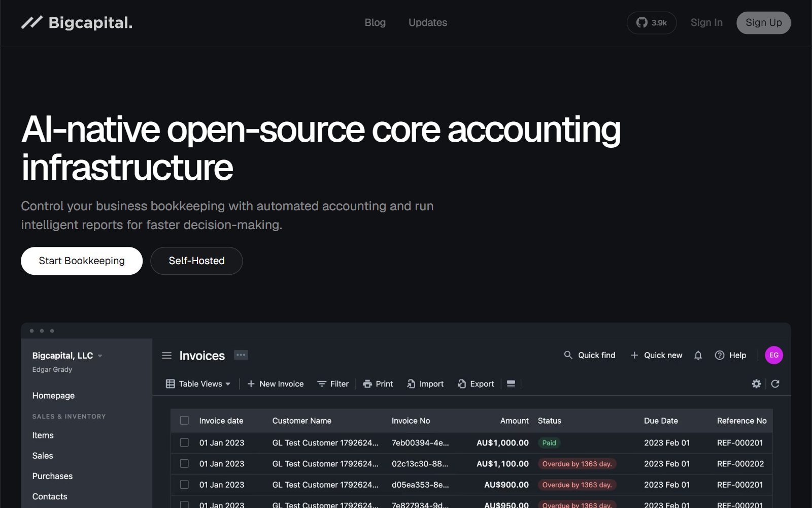Expand the Table Views dropdown

198,384
